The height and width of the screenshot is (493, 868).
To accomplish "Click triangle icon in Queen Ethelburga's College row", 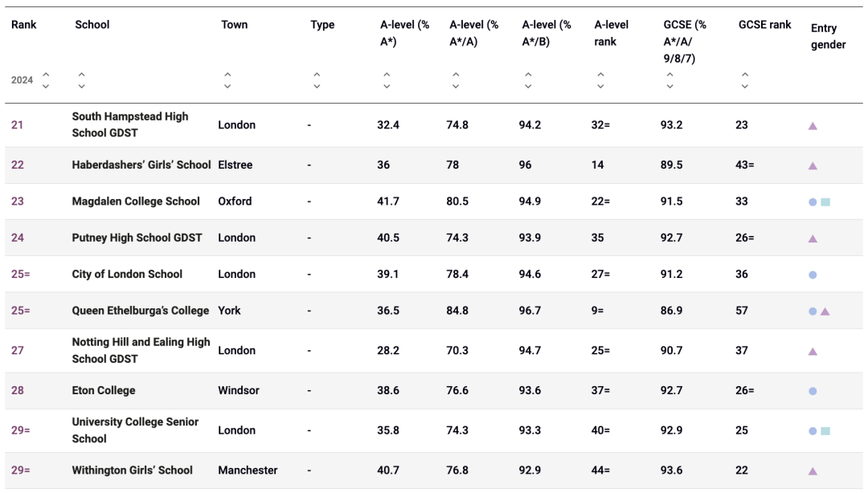I will (825, 312).
